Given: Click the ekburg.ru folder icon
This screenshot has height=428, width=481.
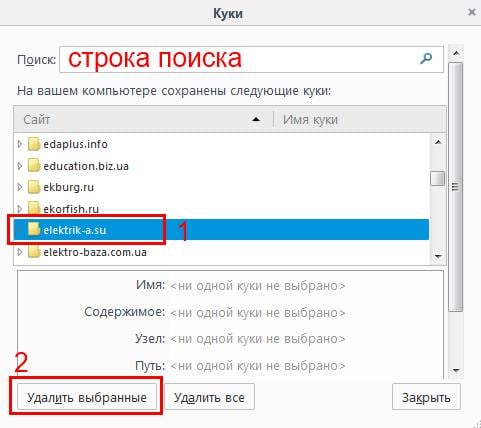Looking at the screenshot, I should tap(34, 187).
